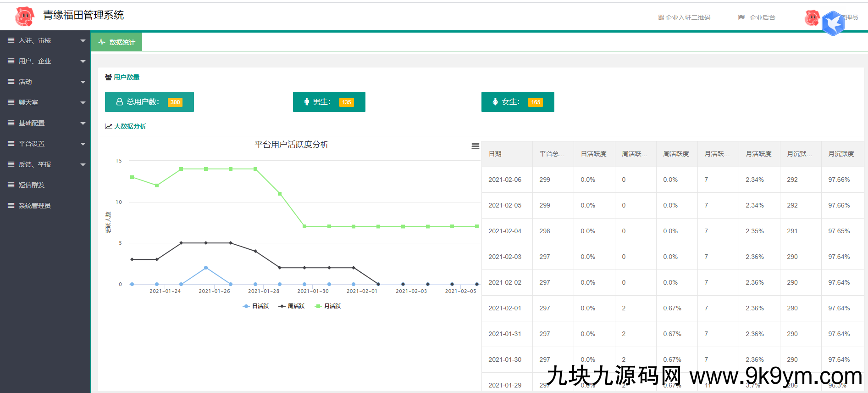The image size is (868, 393).
Task: Open the 企业后台 link
Action: pos(762,17)
